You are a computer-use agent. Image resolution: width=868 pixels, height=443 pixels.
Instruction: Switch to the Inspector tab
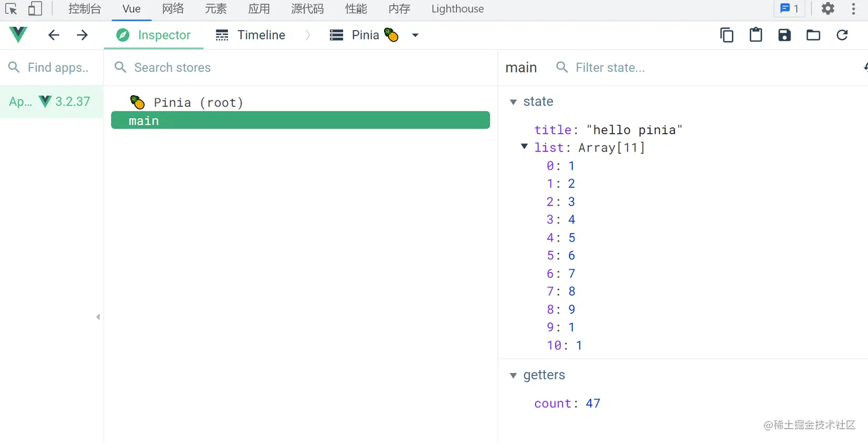coord(153,35)
